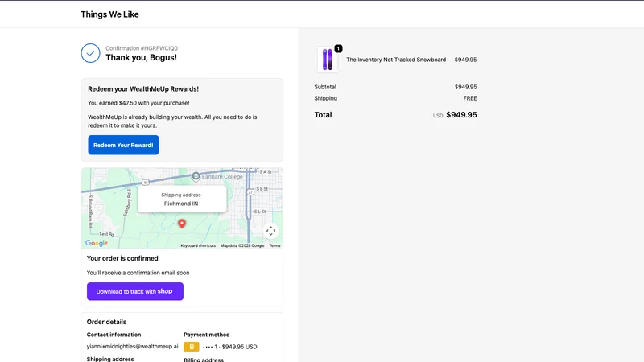Click the route 40 highway shield on map
The height and width of the screenshot is (362, 644).
pos(146,183)
